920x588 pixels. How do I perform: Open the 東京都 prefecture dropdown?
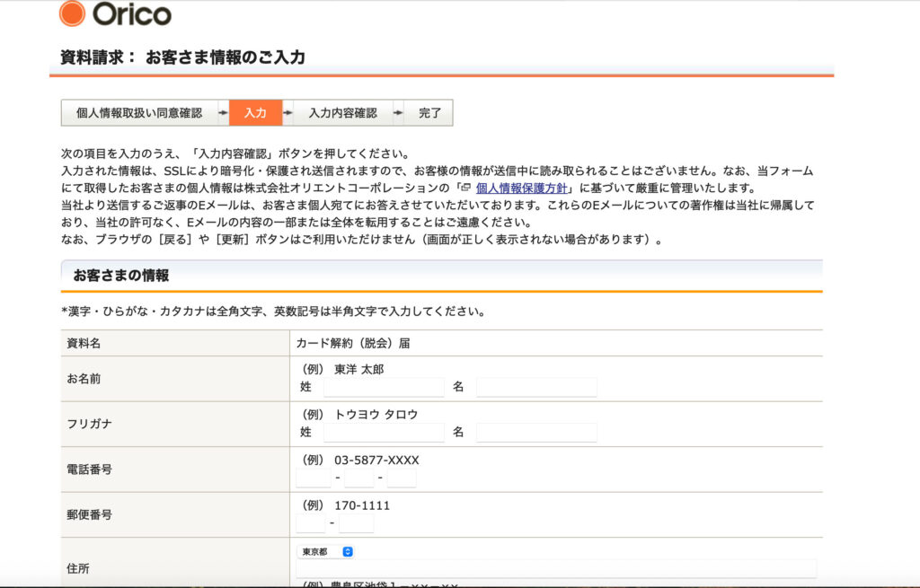tap(325, 552)
